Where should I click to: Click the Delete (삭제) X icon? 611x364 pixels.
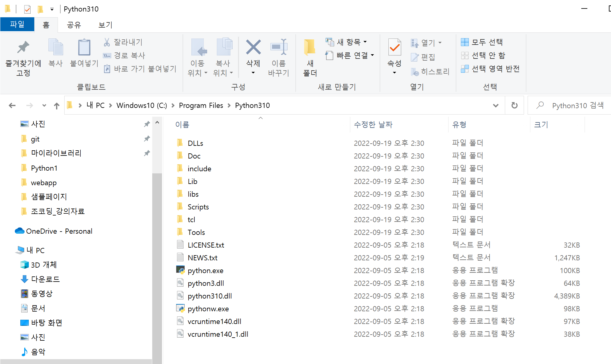tap(253, 48)
